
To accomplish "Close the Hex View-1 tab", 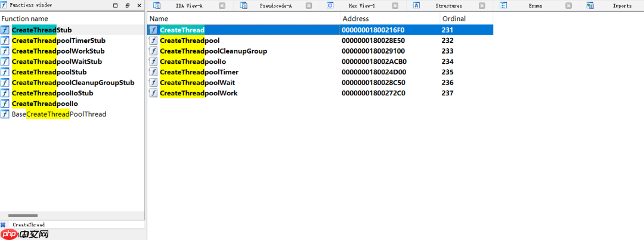I will click(395, 6).
